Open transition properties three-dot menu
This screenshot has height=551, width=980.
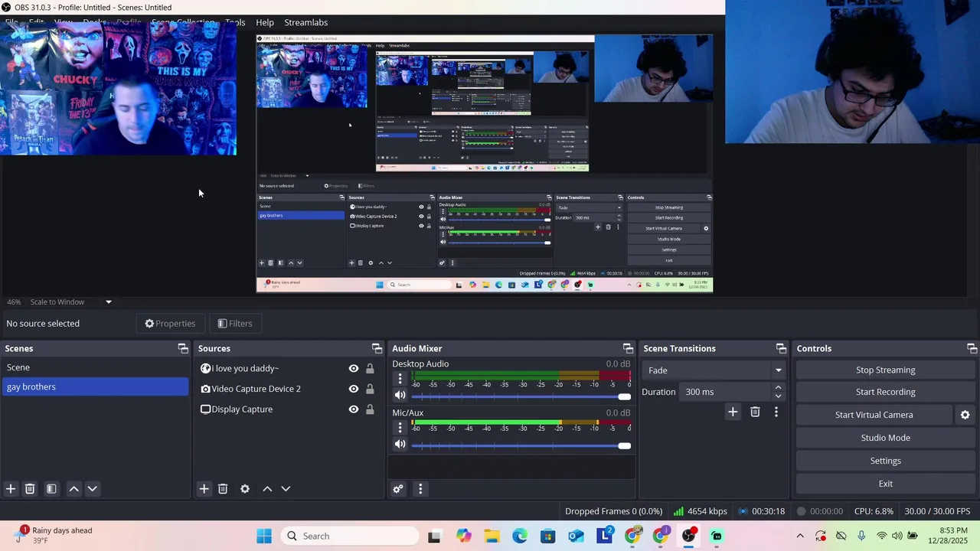pyautogui.click(x=776, y=412)
